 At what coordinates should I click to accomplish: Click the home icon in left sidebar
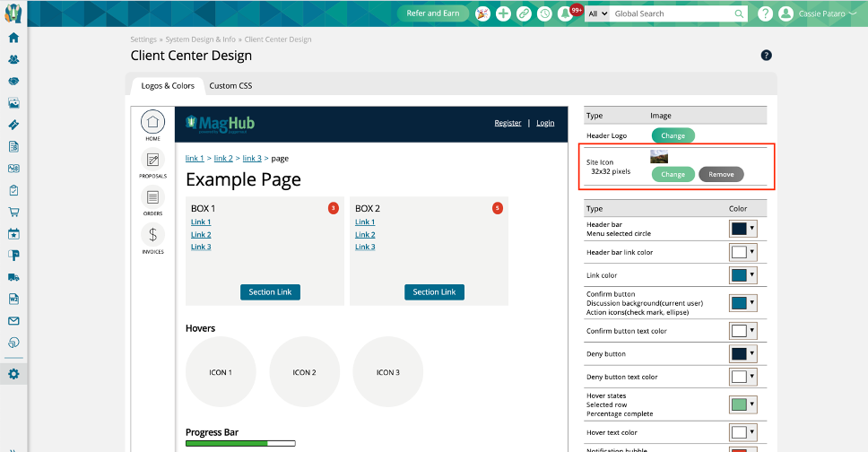(x=13, y=38)
